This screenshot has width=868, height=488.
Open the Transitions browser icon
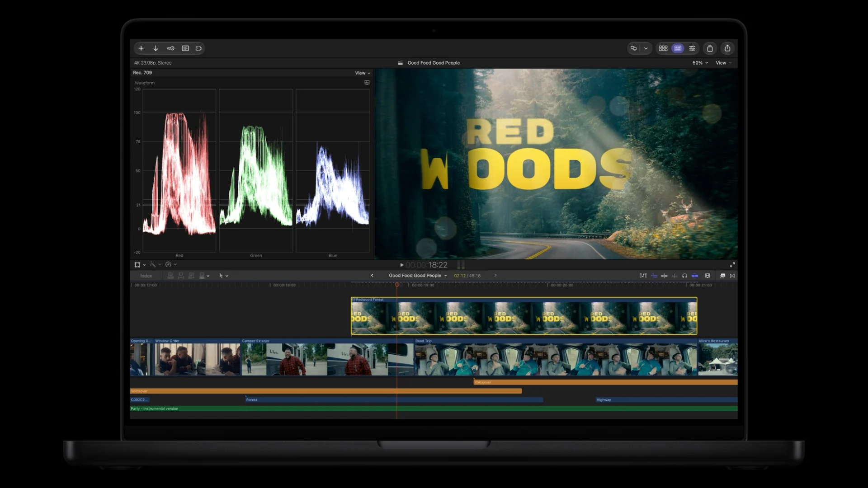[732, 276]
